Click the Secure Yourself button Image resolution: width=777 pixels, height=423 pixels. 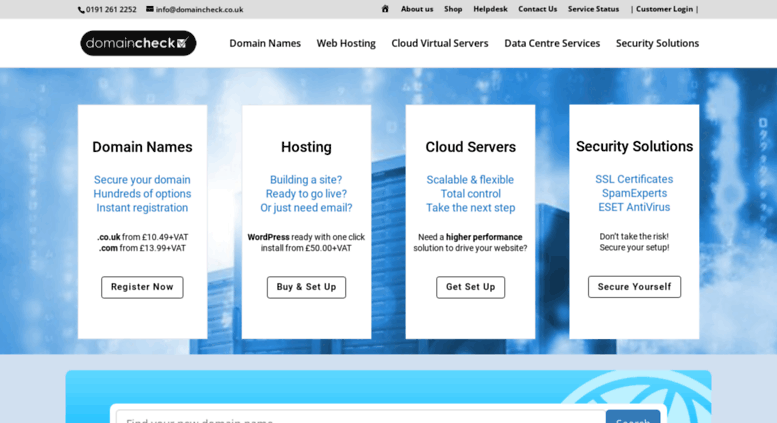[634, 287]
